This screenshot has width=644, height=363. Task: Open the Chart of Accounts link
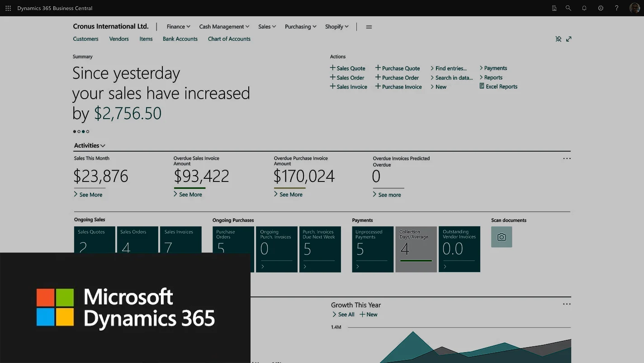pyautogui.click(x=229, y=39)
